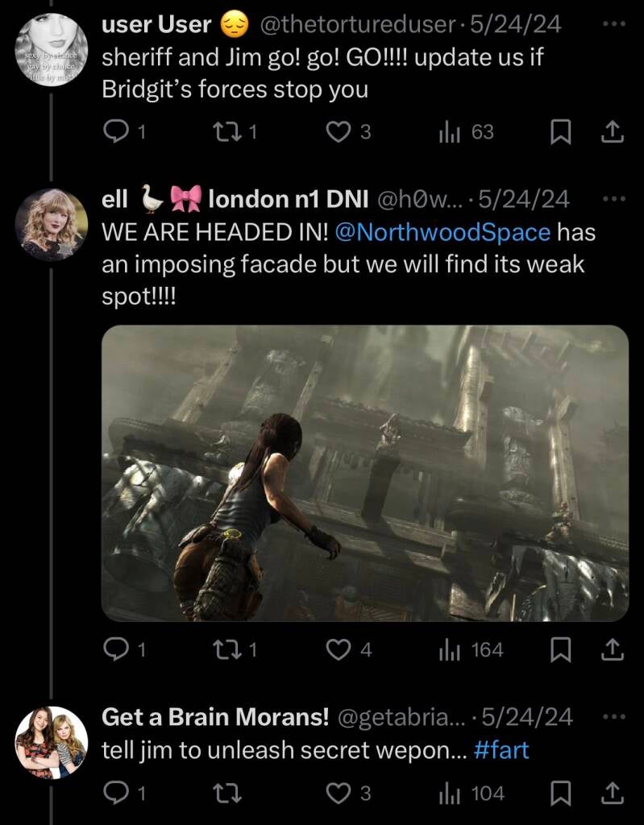Bookmark the NorthwoodSpace tweet
The image size is (644, 825).
coord(560,649)
